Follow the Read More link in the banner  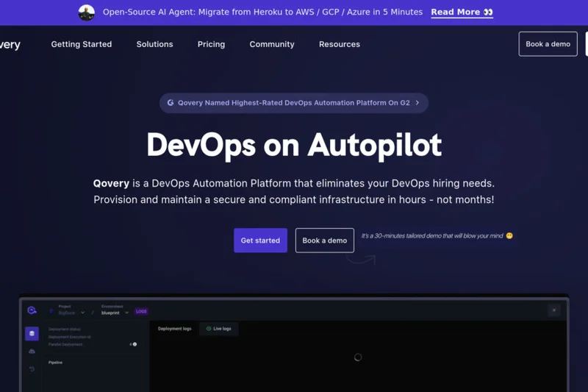tap(462, 13)
